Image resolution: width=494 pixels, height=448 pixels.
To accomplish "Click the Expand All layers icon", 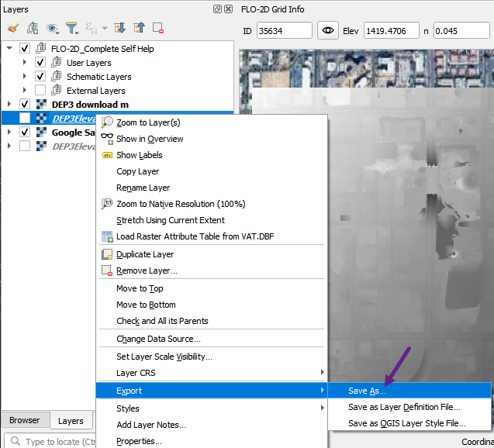I will point(120,29).
